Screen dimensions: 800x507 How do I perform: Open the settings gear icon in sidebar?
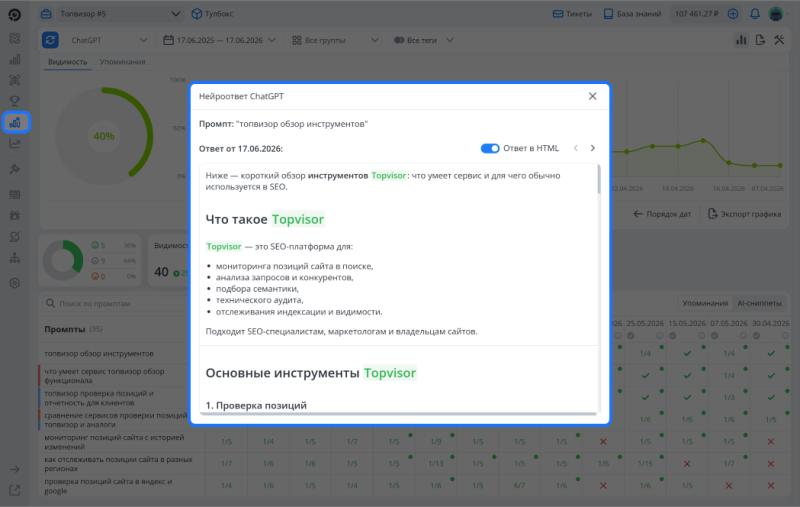coord(15,283)
